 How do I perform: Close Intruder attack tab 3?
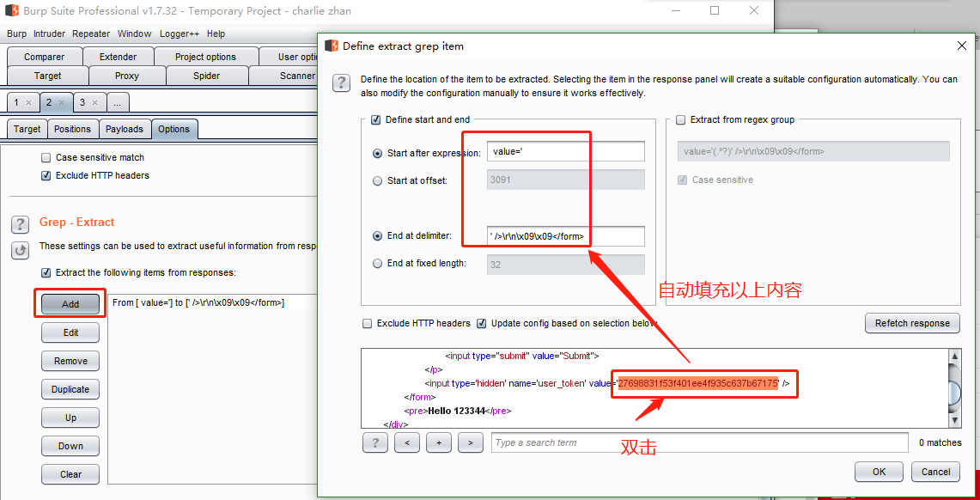[95, 102]
